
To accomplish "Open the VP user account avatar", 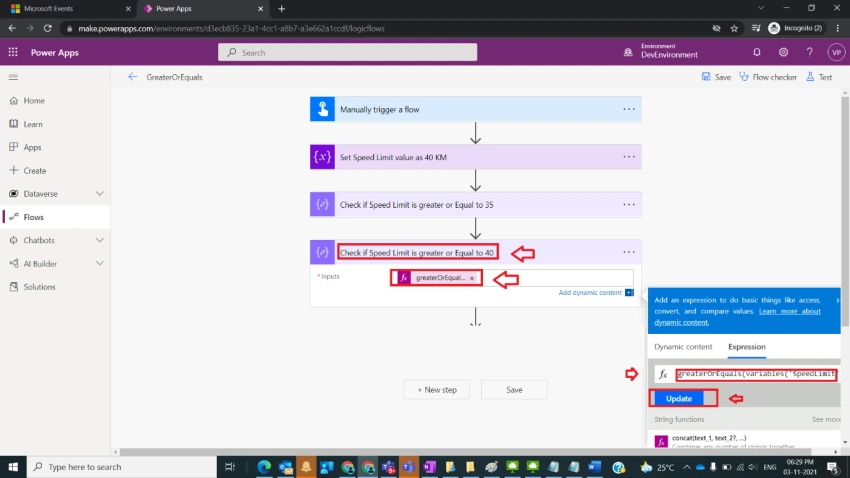I will tap(836, 53).
